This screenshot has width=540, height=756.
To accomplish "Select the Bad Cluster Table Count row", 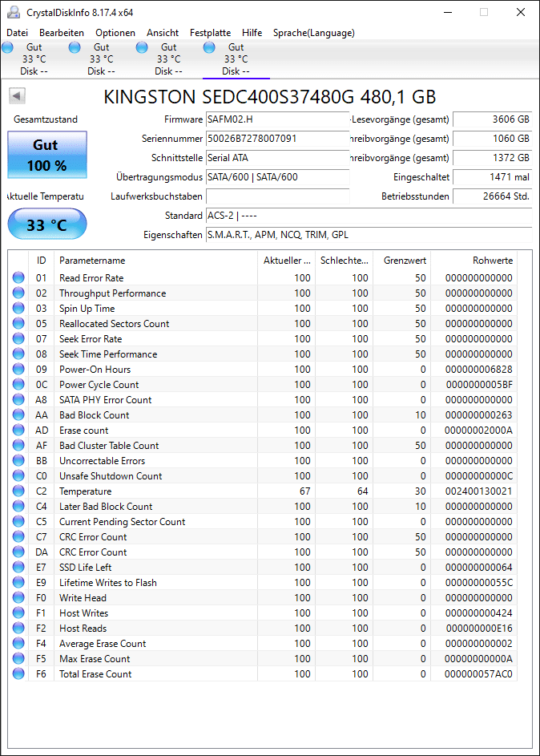I will click(x=263, y=446).
